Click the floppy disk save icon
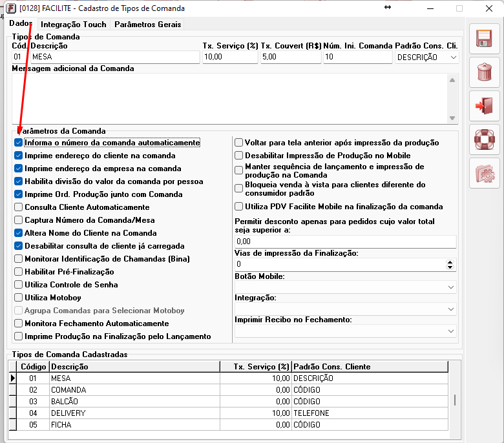Image resolution: width=504 pixels, height=443 pixels. point(484,39)
